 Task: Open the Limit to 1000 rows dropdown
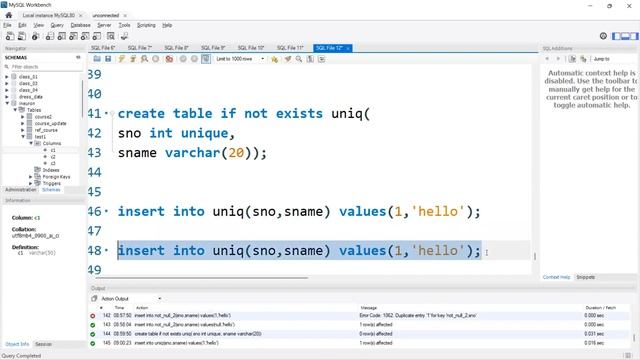tap(240, 59)
